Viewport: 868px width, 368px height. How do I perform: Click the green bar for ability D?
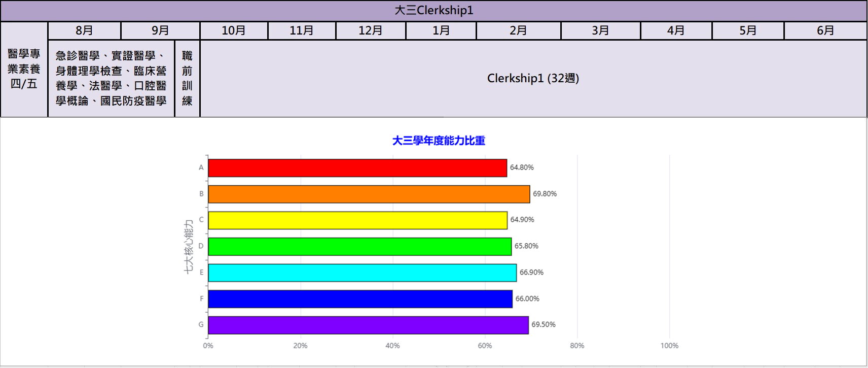tap(360, 247)
